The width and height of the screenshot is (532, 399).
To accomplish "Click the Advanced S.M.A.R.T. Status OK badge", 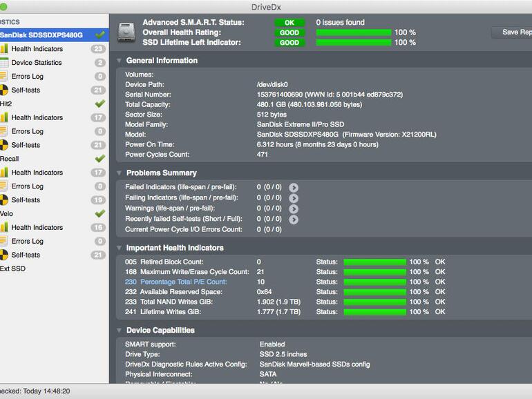I will coord(289,22).
